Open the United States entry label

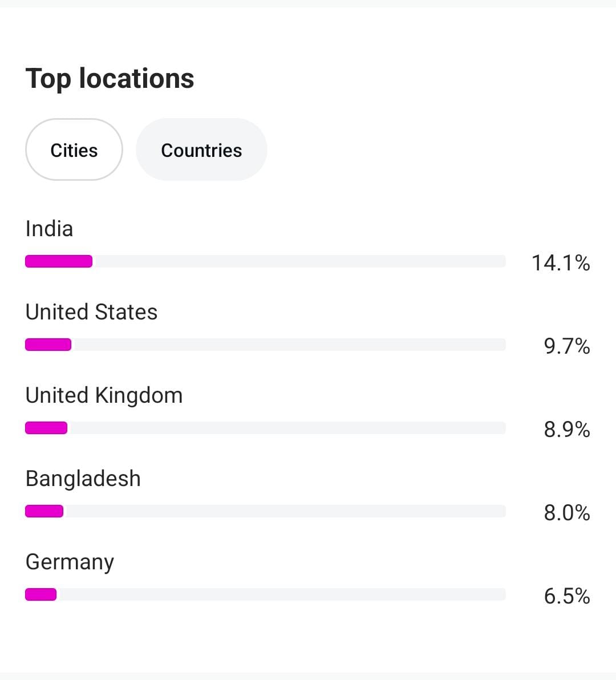92,312
